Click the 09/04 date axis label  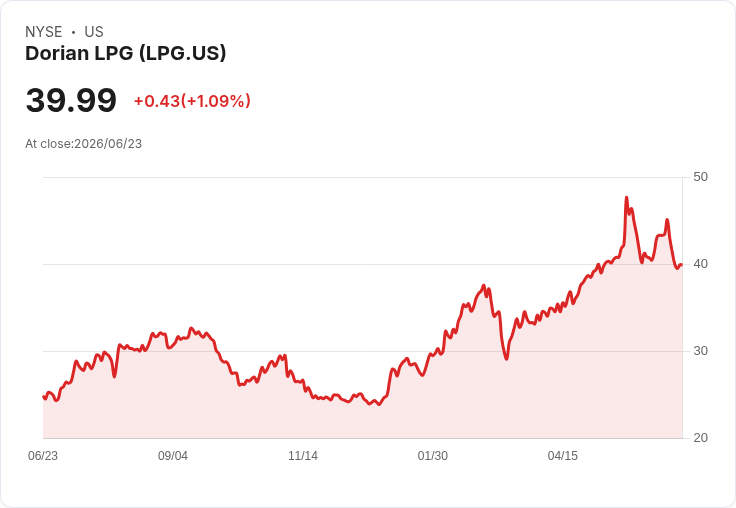(173, 455)
